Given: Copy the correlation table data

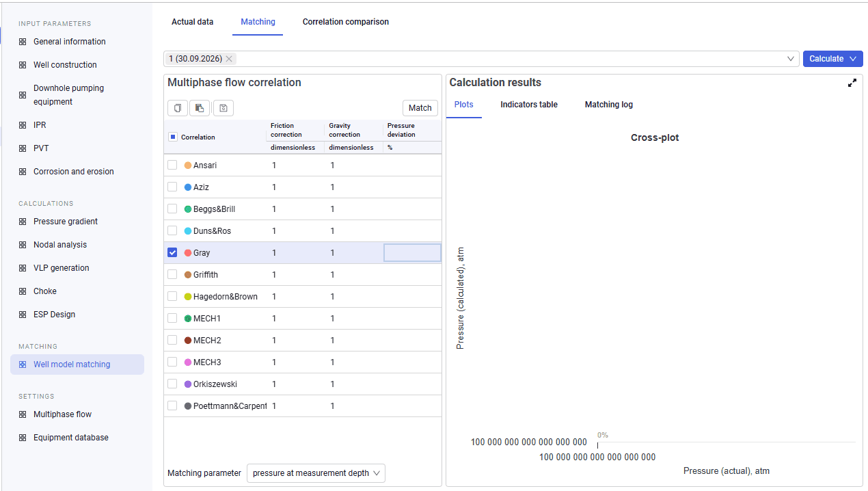Looking at the screenshot, I should (x=178, y=108).
